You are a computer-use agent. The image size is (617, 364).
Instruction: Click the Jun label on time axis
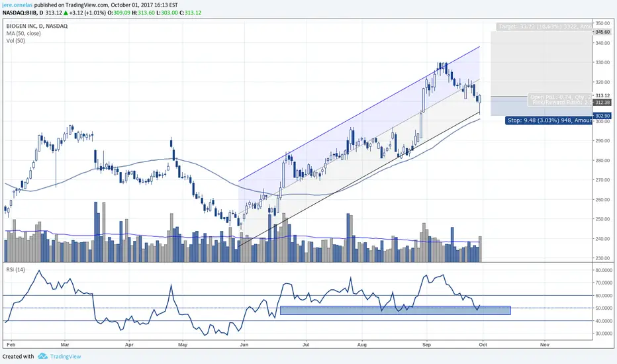(x=244, y=345)
